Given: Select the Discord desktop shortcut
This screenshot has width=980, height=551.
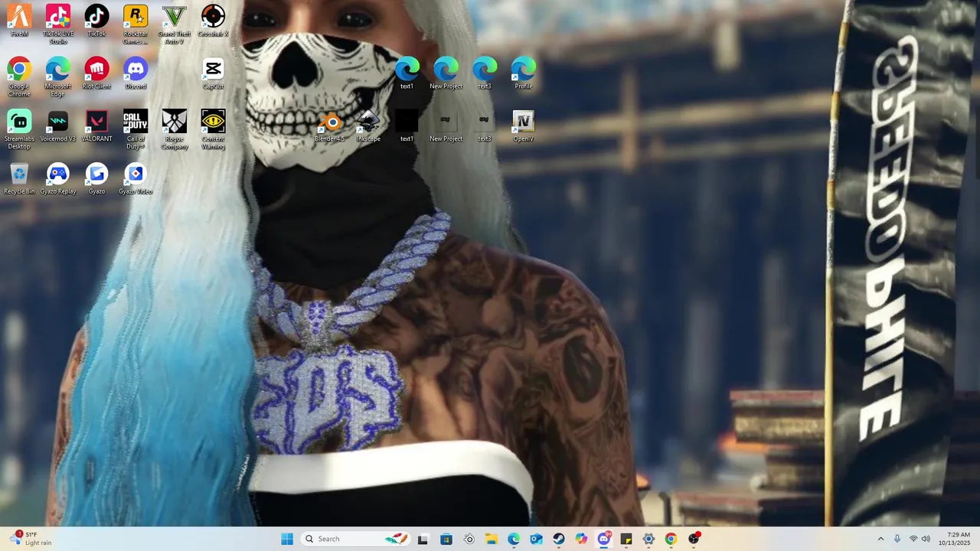Looking at the screenshot, I should pos(136,73).
